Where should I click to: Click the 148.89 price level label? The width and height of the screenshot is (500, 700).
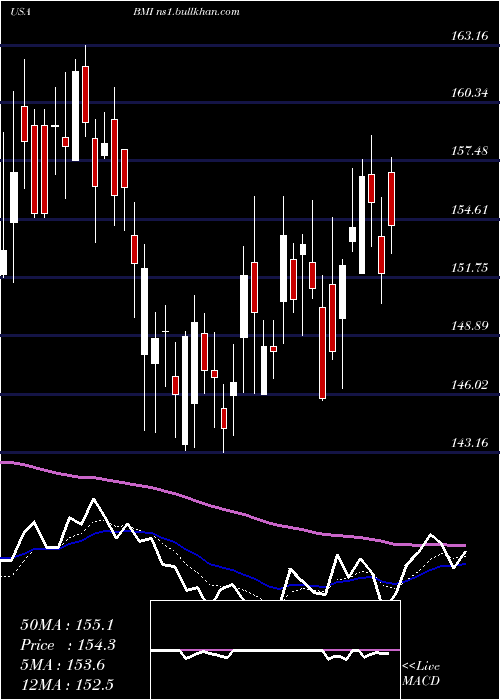pos(470,326)
